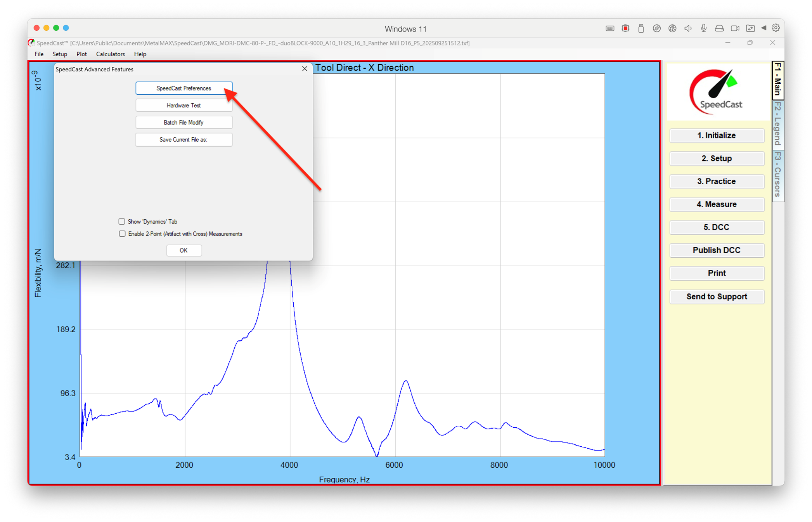Open the USB device icon
This screenshot has width=812, height=522.
641,28
